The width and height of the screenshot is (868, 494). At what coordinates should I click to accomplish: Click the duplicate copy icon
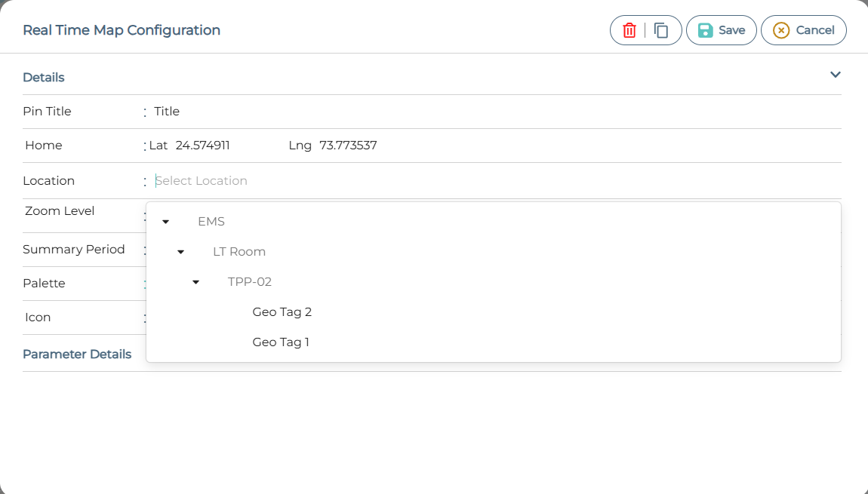(661, 30)
